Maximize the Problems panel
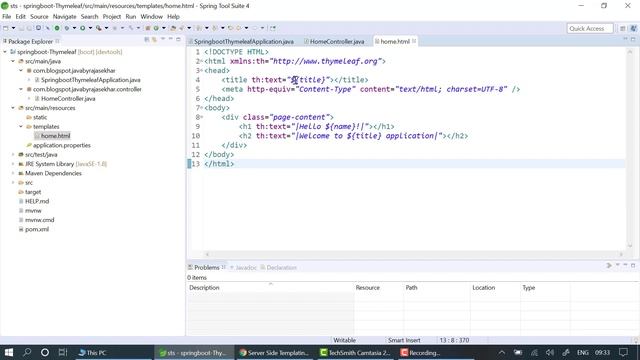This screenshot has height=360, width=640. click(633, 265)
